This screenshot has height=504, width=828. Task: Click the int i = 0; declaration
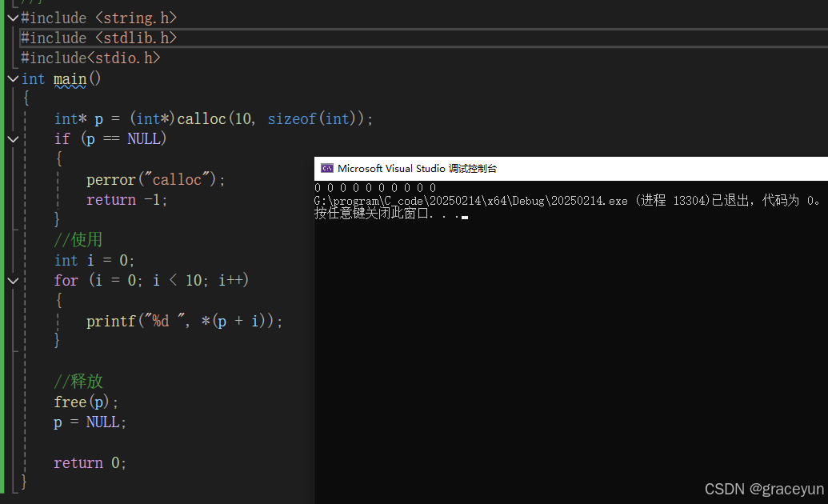pyautogui.click(x=94, y=261)
